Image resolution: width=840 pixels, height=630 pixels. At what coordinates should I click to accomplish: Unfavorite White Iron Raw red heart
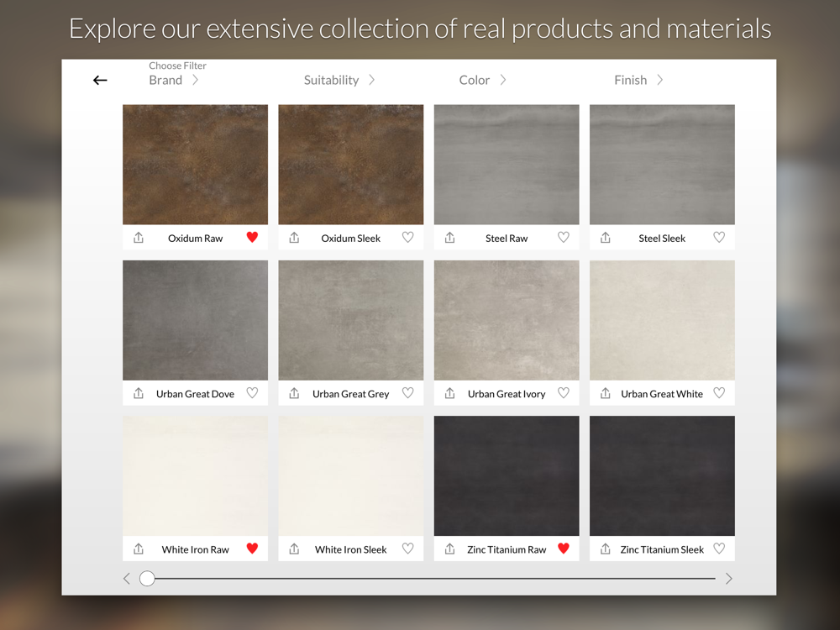tap(252, 548)
